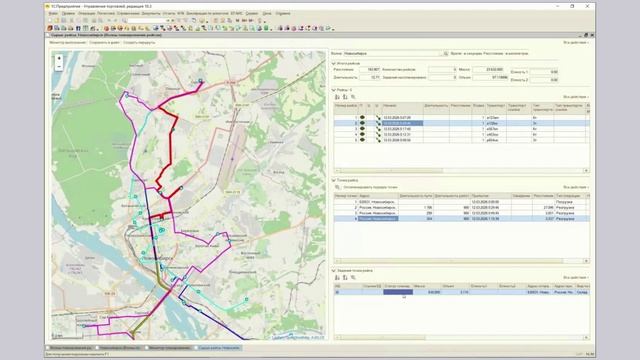Click the green status icon in trip row 3
This screenshot has height=360, width=640.
pyautogui.click(x=362, y=129)
